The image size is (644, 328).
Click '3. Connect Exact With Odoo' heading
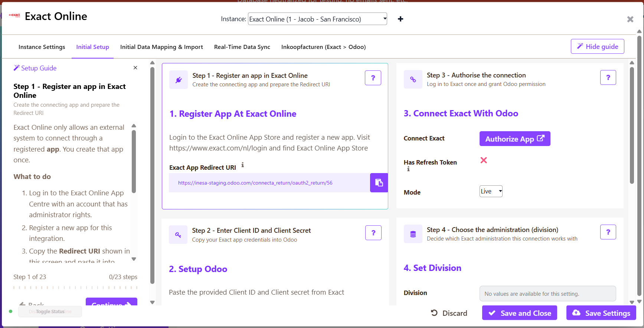[x=461, y=113]
